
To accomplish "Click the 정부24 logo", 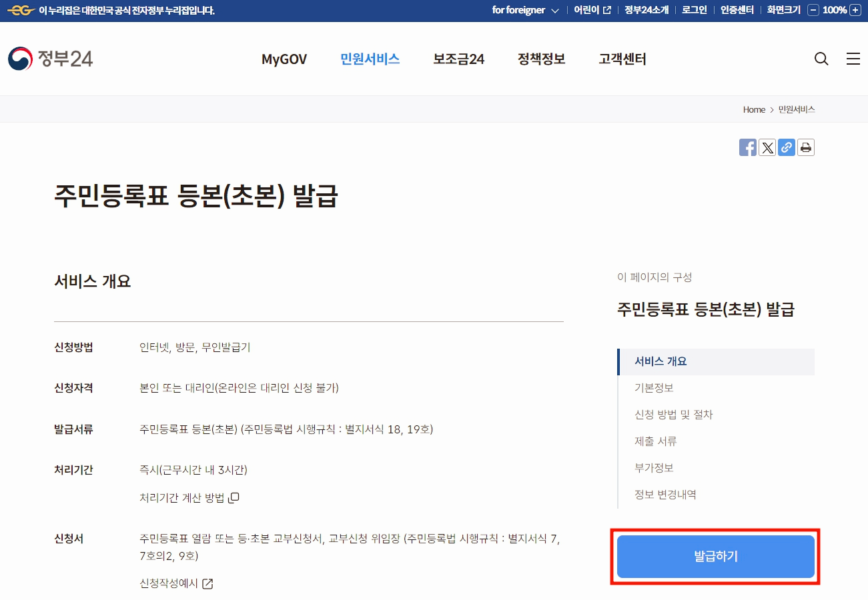I will click(50, 59).
